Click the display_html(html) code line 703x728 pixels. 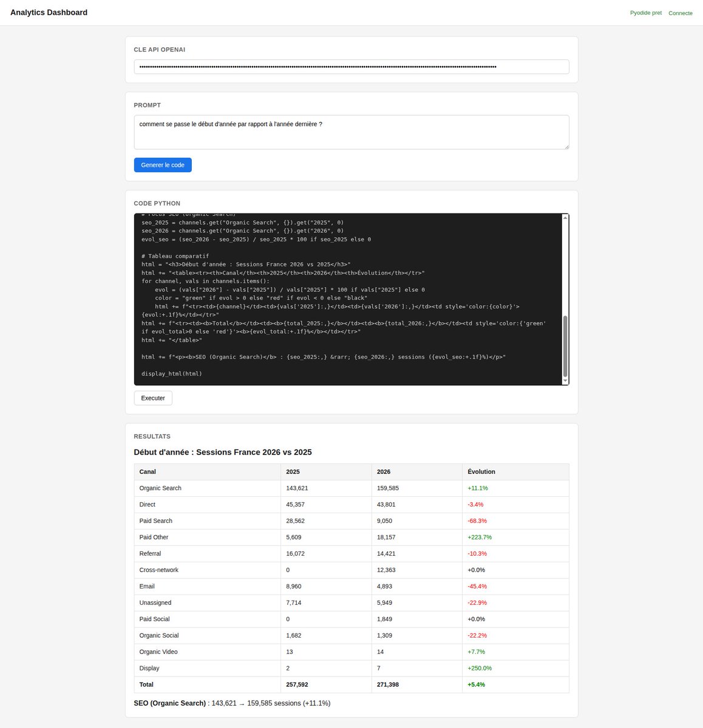click(x=172, y=374)
